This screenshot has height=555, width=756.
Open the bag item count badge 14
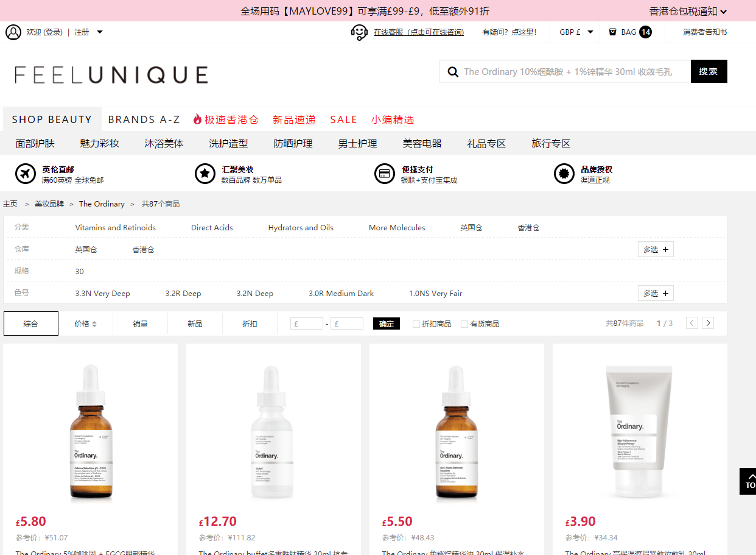click(645, 32)
